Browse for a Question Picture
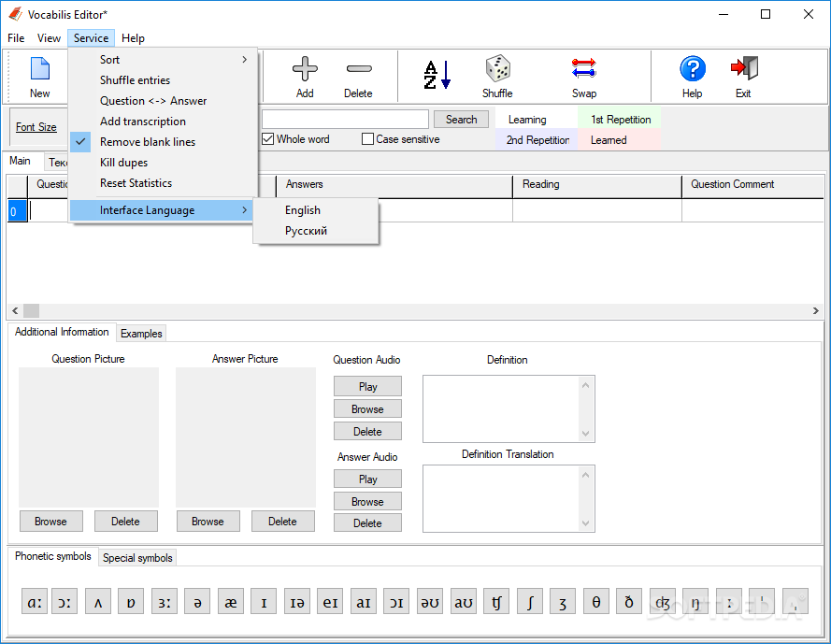Screen dimensions: 831x644 point(50,521)
